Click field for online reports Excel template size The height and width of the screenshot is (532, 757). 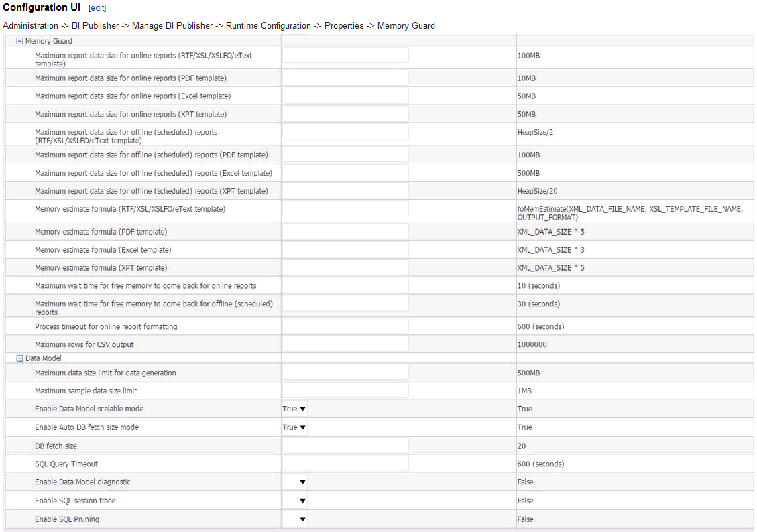pos(345,96)
